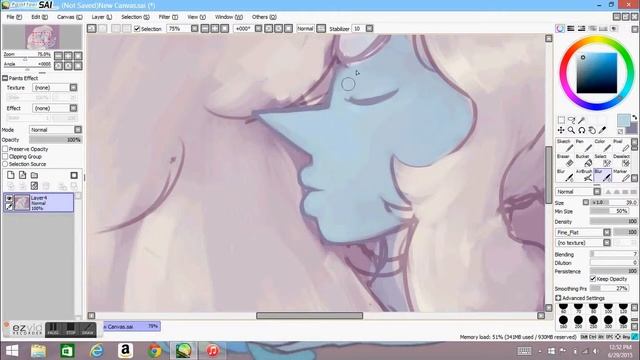Image resolution: width=640 pixels, height=360 pixels.
Task: Select the Color brush tool
Action: click(602, 145)
